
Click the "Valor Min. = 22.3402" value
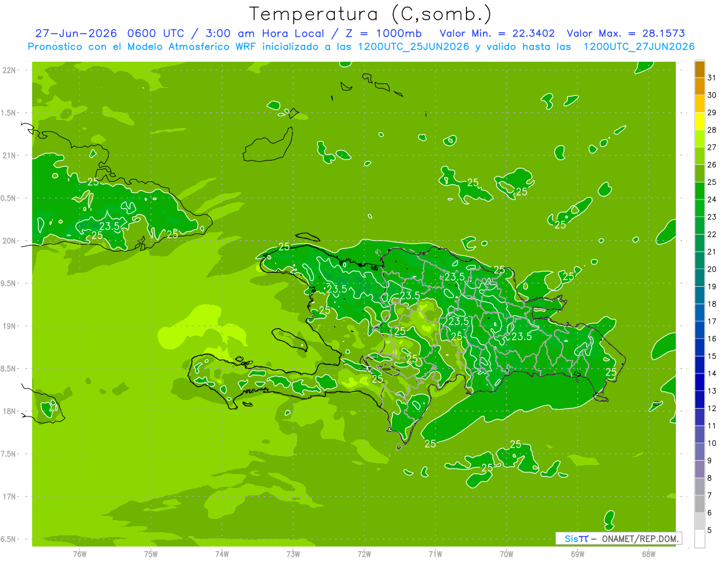pos(497,33)
